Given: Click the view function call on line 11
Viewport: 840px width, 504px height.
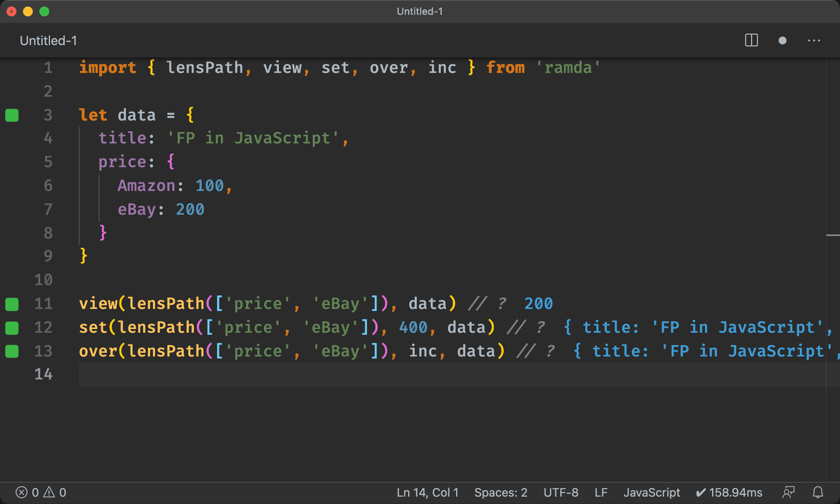Looking at the screenshot, I should 98,304.
